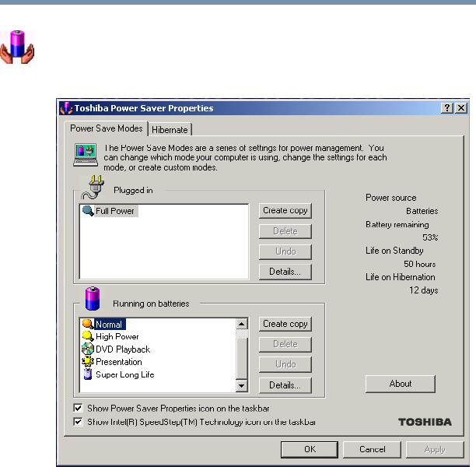
Task: Click the 50 hours standby value
Action: [x=420, y=264]
